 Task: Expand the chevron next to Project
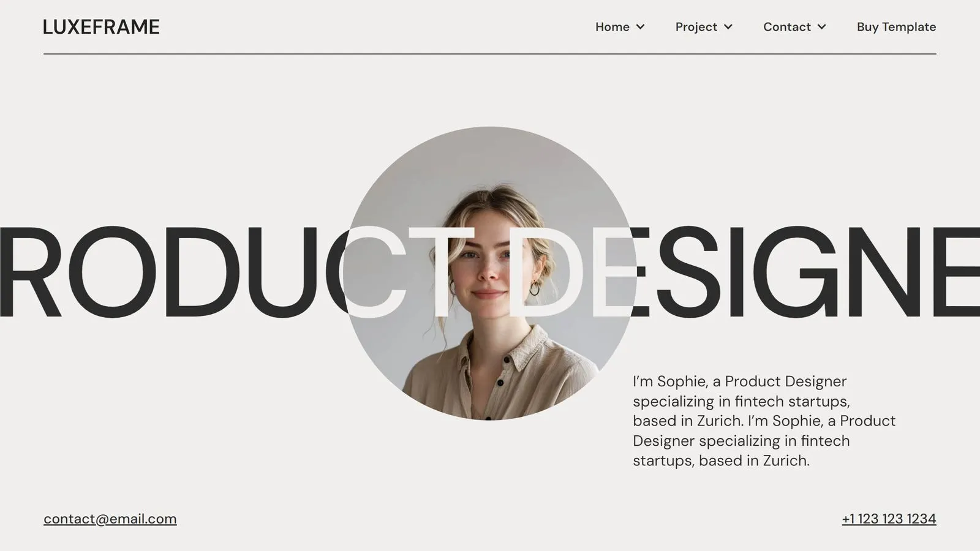(x=728, y=27)
